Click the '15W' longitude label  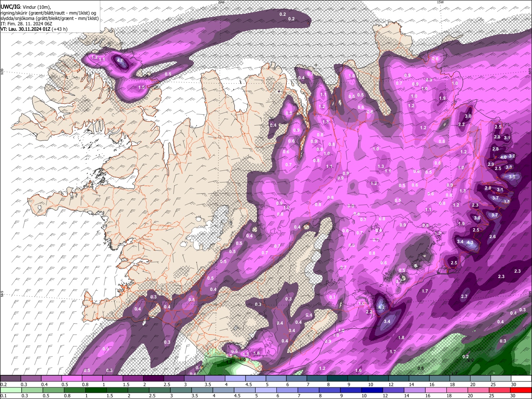[x=440, y=2]
